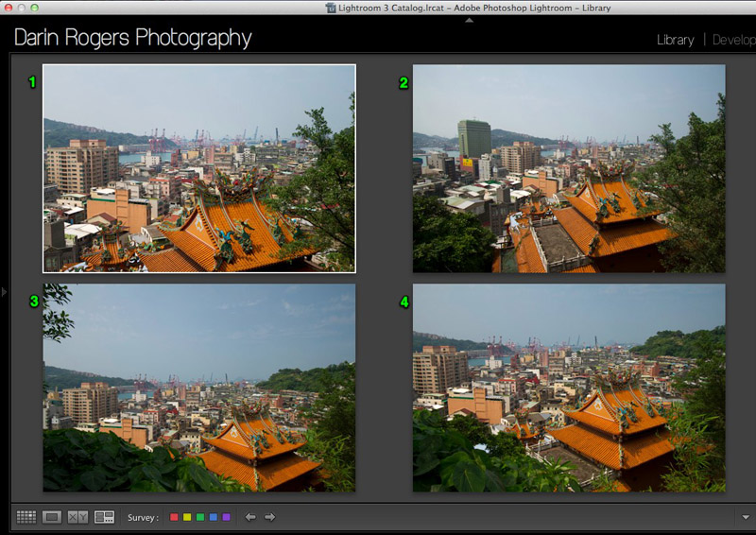Switch to Survey view

104,517
